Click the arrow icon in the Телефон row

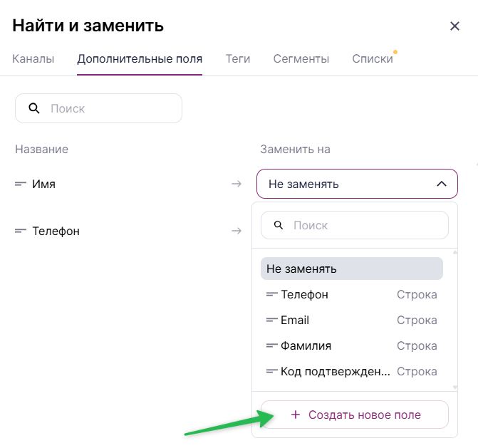tap(237, 231)
